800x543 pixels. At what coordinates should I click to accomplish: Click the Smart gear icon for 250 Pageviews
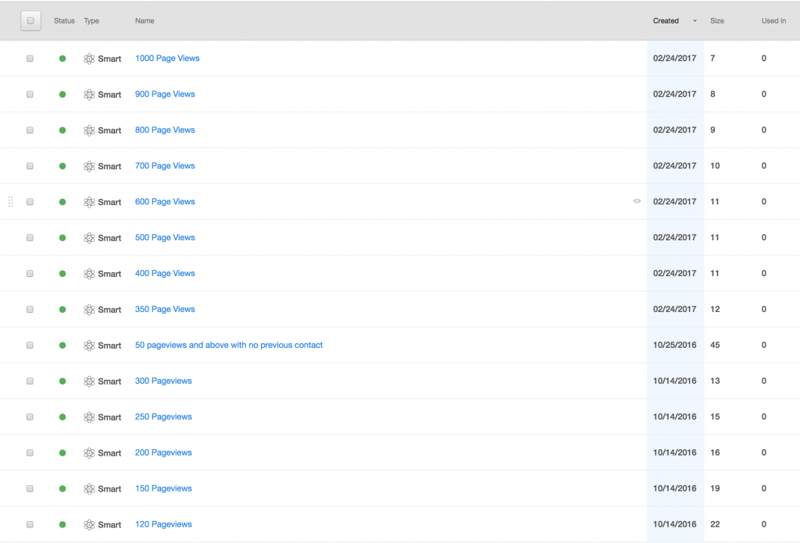[x=89, y=417]
